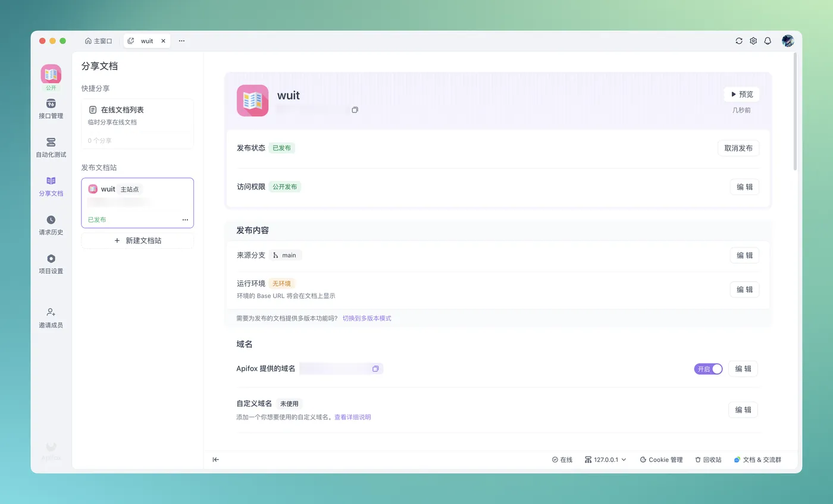This screenshot has width=833, height=504.
Task: Copy the wuit site URL under the title
Action: (x=355, y=110)
